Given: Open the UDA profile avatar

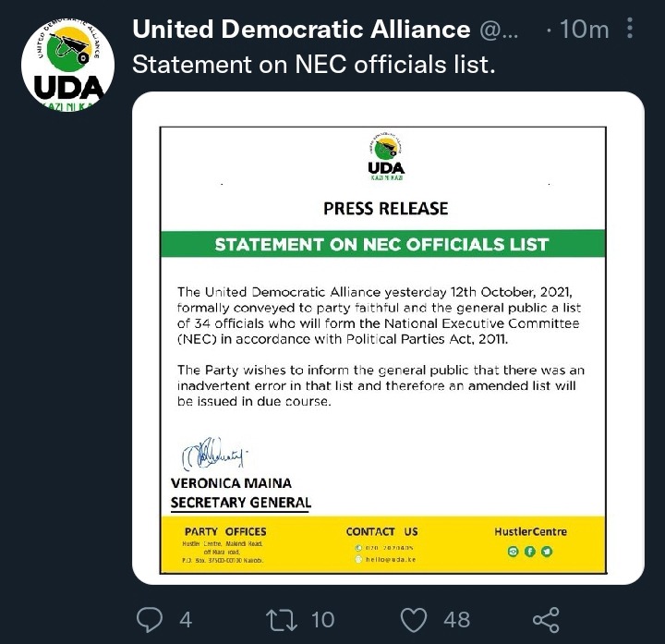Looking at the screenshot, I should [67, 66].
